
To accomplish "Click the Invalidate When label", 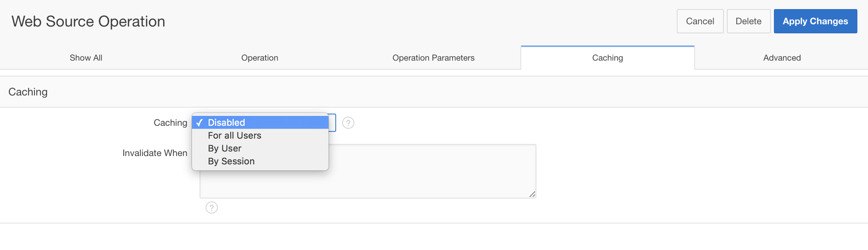I will click(x=155, y=153).
